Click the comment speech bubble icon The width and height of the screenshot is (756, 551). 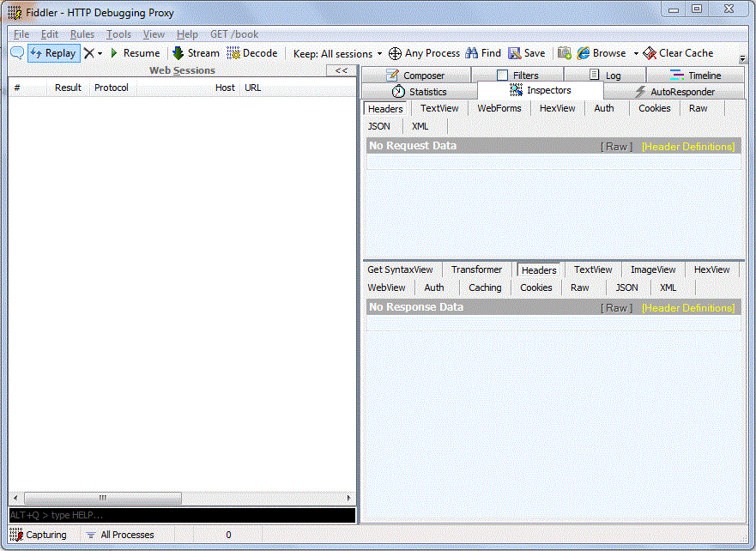click(17, 53)
